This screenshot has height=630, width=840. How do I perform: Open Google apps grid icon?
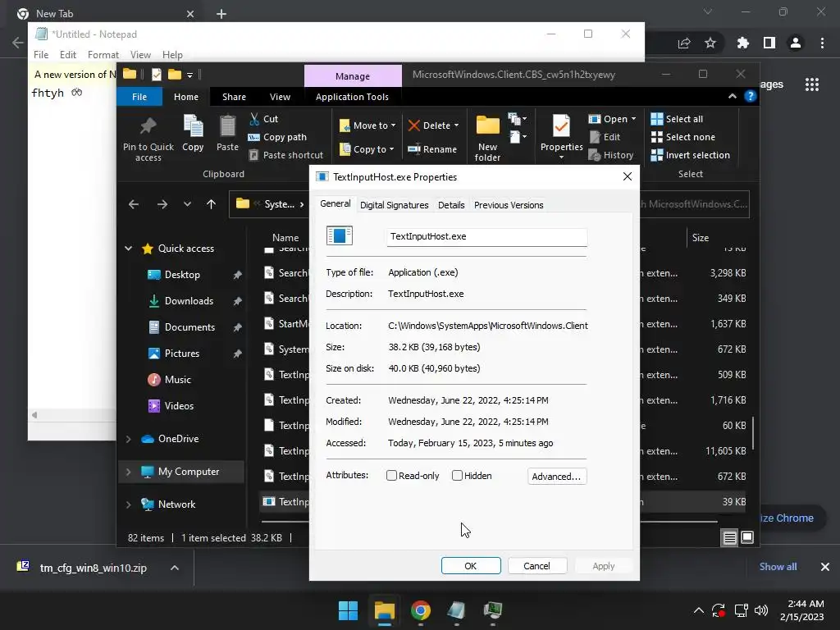click(811, 84)
